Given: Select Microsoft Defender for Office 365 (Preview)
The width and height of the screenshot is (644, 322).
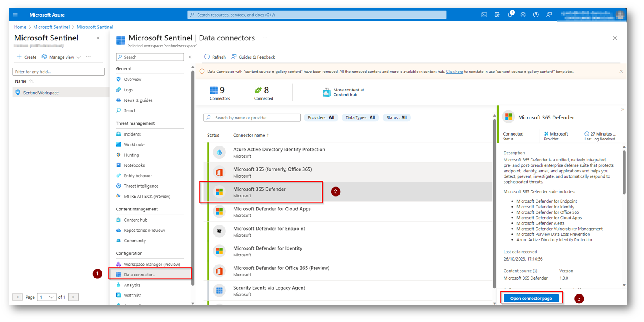Looking at the screenshot, I should [x=350, y=271].
